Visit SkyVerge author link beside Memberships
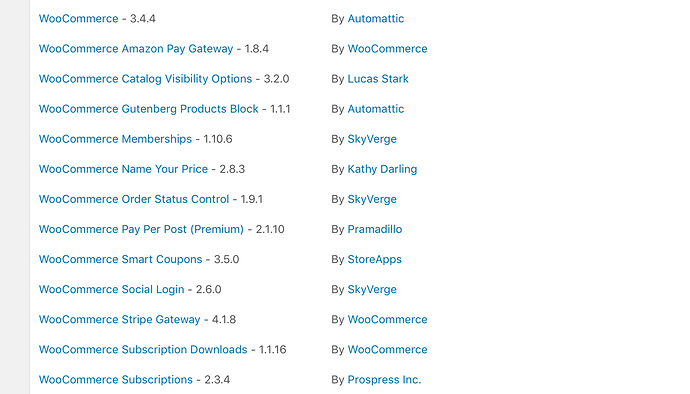 point(372,139)
